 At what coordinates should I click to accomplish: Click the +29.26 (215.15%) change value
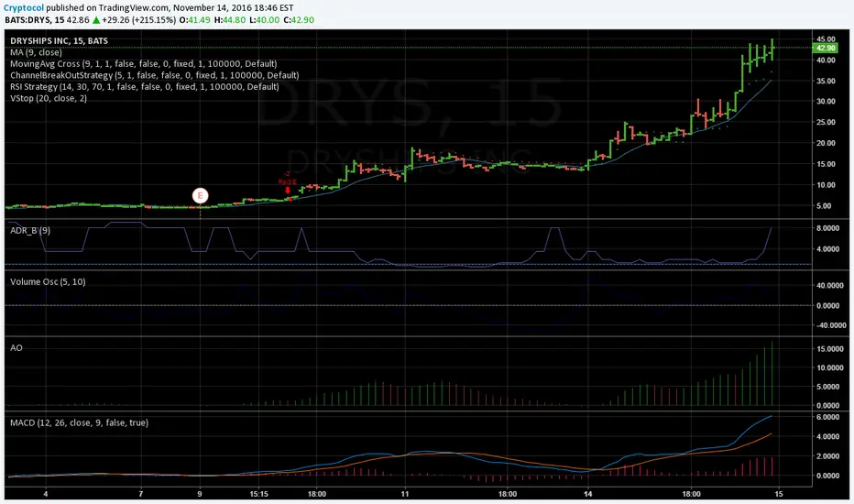pos(139,20)
